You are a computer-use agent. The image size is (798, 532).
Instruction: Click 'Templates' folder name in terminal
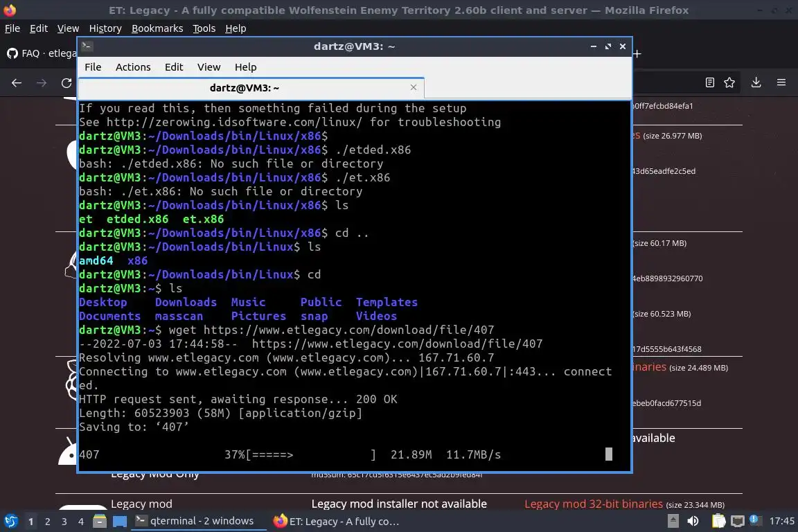click(387, 303)
